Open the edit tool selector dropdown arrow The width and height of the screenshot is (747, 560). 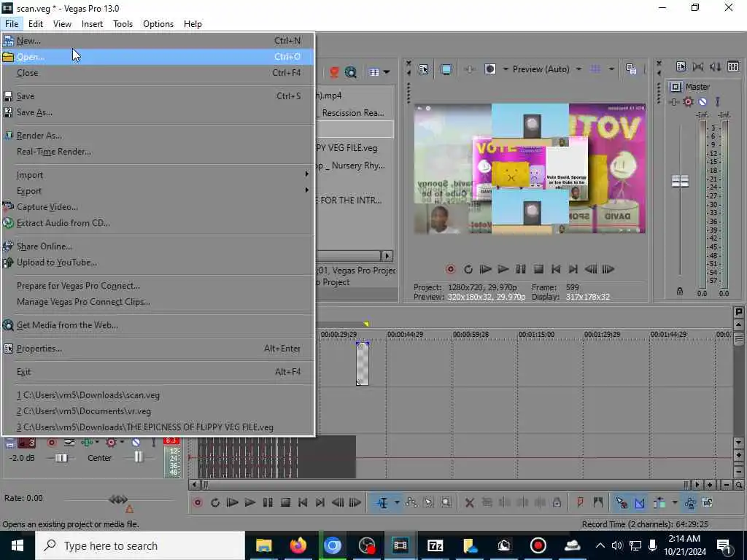(x=396, y=502)
